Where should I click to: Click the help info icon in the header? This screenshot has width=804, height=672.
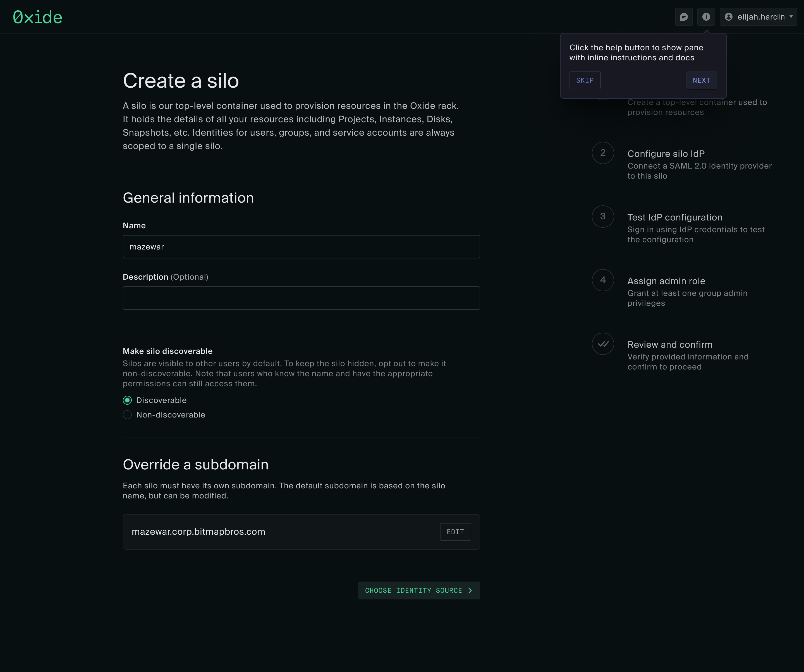[706, 16]
